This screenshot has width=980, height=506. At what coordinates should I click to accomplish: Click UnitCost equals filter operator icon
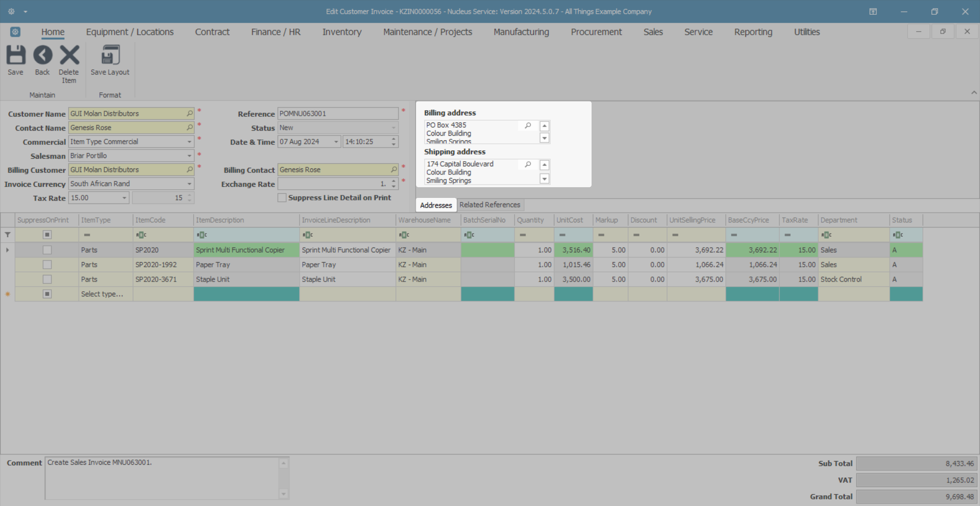pos(562,235)
